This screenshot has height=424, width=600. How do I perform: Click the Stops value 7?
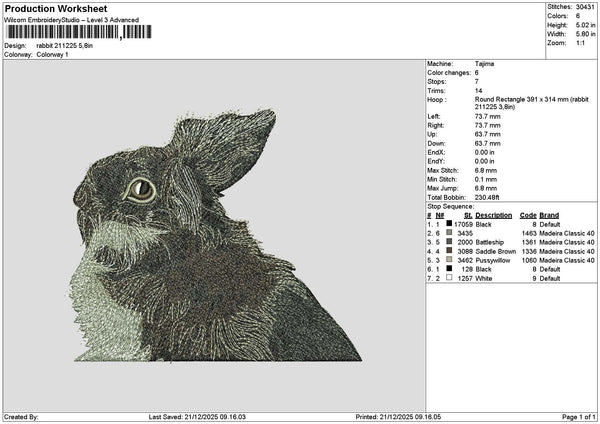pos(476,82)
